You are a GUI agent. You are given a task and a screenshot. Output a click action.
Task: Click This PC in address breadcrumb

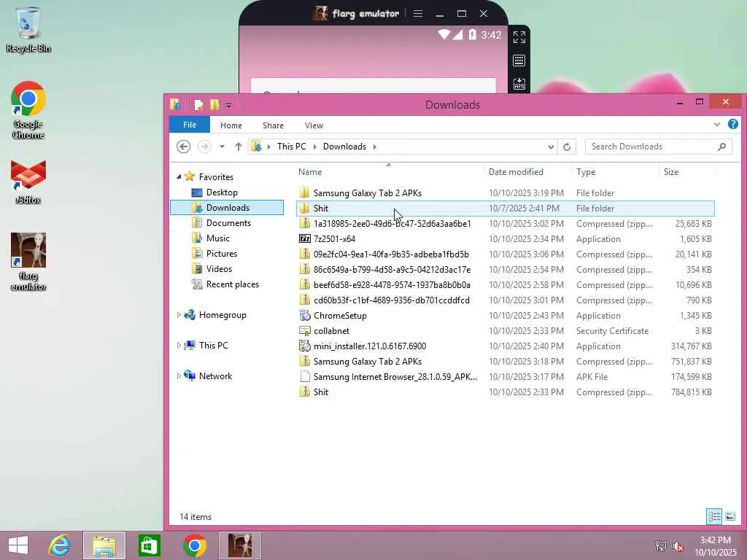[292, 147]
